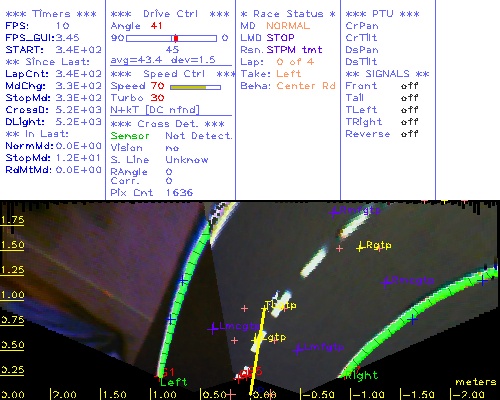Click the NORMAL mode status text
This screenshot has width=500, height=400.
[288, 26]
